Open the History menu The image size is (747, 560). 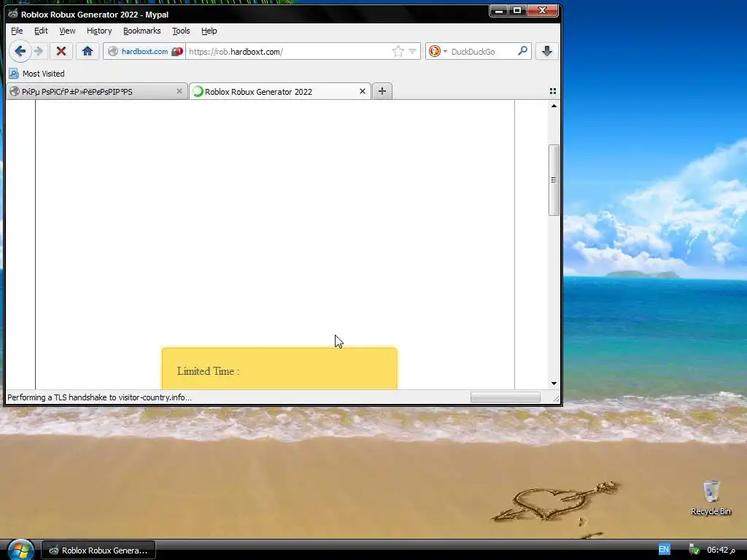coord(99,31)
